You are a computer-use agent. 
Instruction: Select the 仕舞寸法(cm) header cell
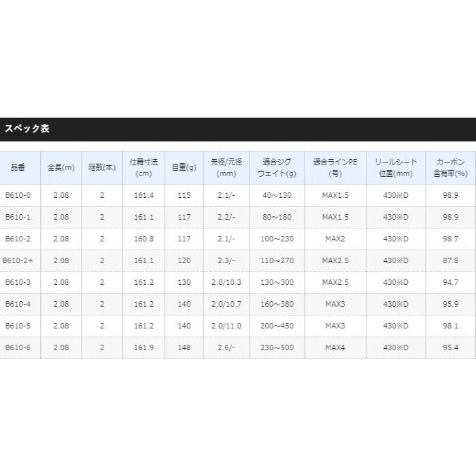(x=143, y=168)
